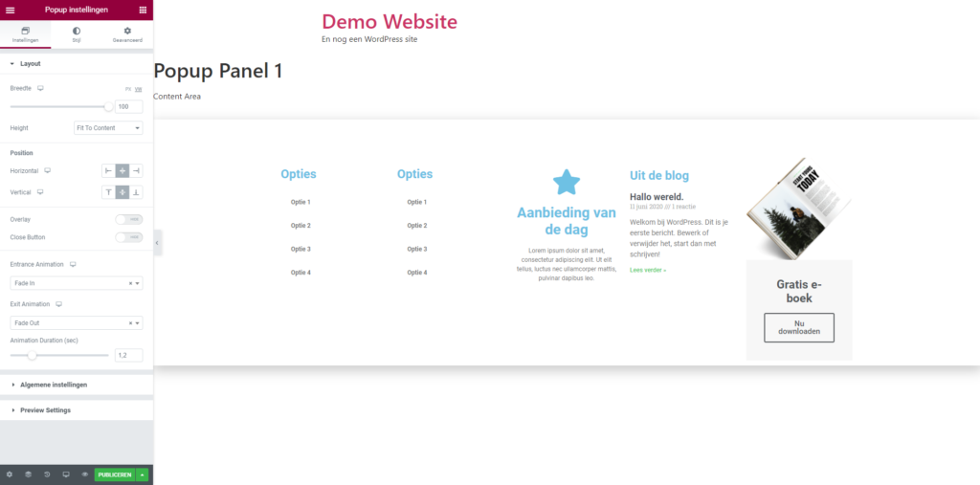Collapse the editor panel with side arrow
This screenshot has height=485, width=980.
point(157,243)
